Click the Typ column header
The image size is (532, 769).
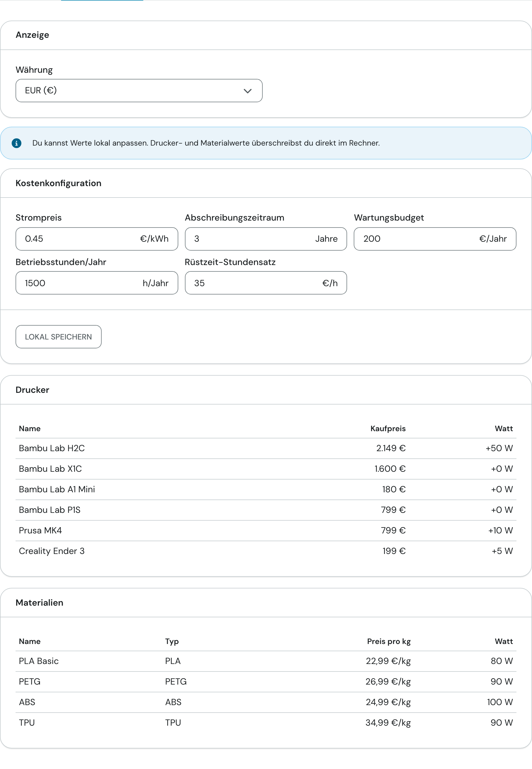172,641
